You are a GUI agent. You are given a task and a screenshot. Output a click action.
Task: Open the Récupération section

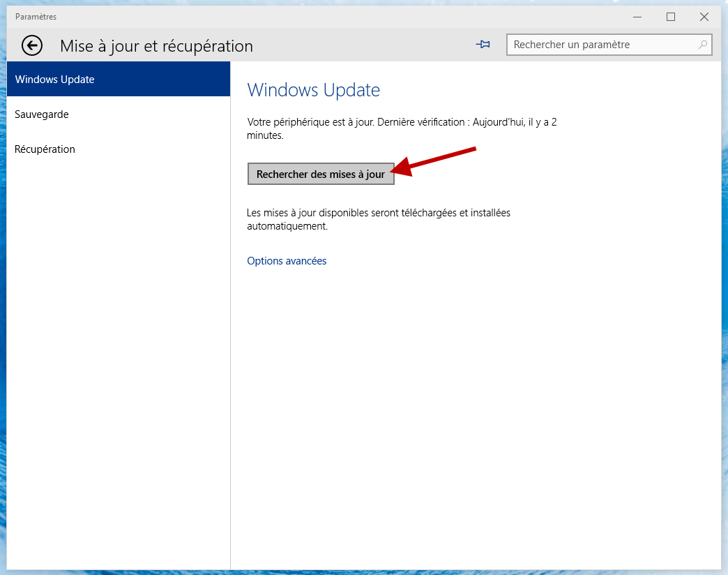pos(119,149)
